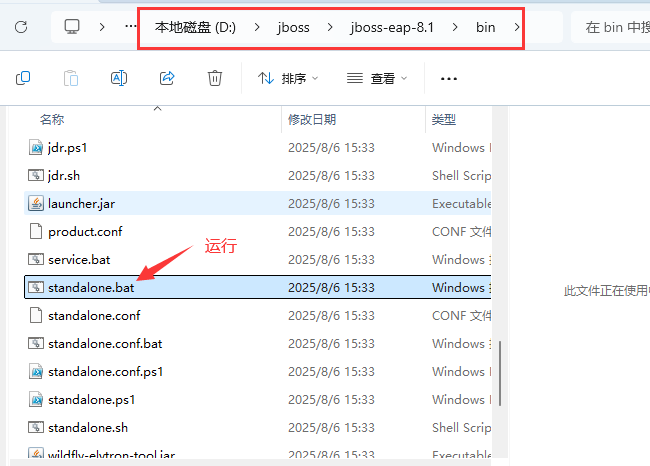Click the standalone.conf.bat file icon
650x466 pixels.
(x=36, y=343)
